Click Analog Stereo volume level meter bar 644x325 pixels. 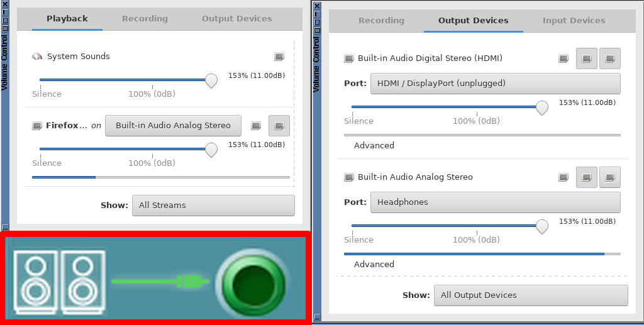[x=482, y=254]
